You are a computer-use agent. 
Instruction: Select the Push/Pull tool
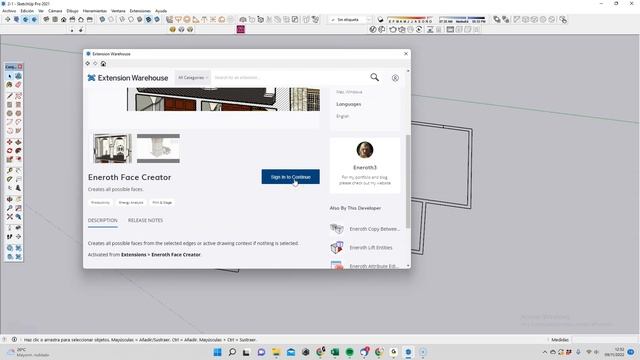18,142
